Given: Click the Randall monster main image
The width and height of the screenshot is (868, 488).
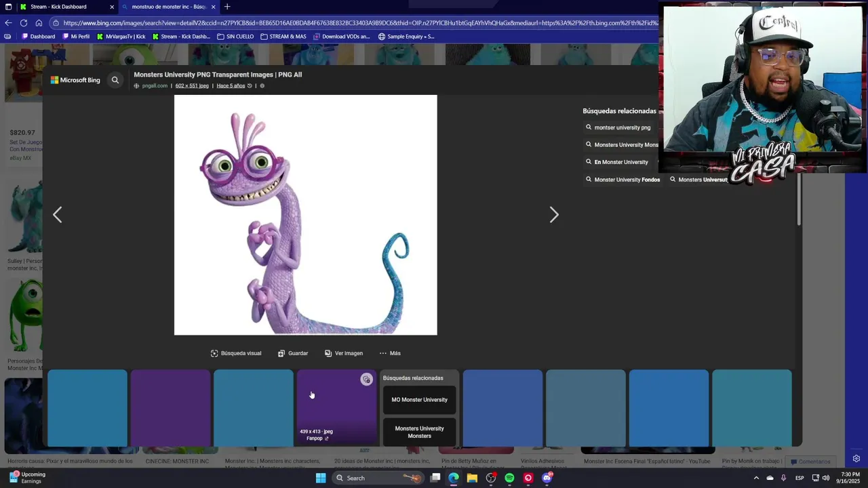Looking at the screenshot, I should [x=306, y=215].
